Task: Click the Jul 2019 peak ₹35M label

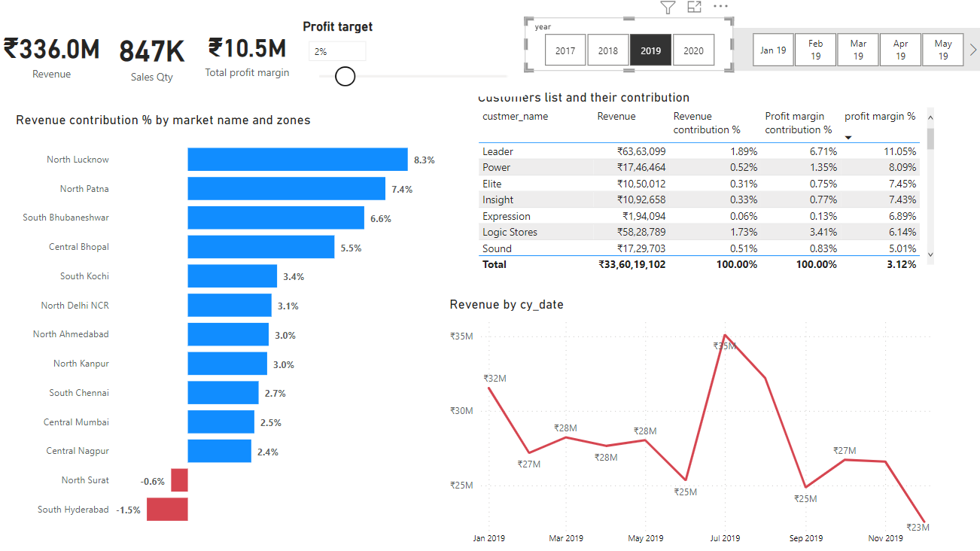Action: click(x=725, y=346)
